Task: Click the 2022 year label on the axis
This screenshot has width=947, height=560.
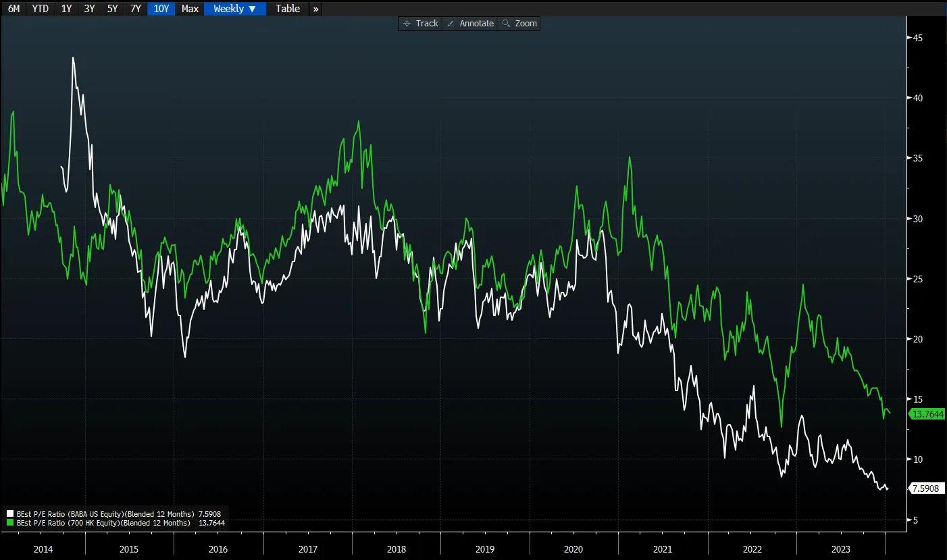Action: [x=752, y=549]
